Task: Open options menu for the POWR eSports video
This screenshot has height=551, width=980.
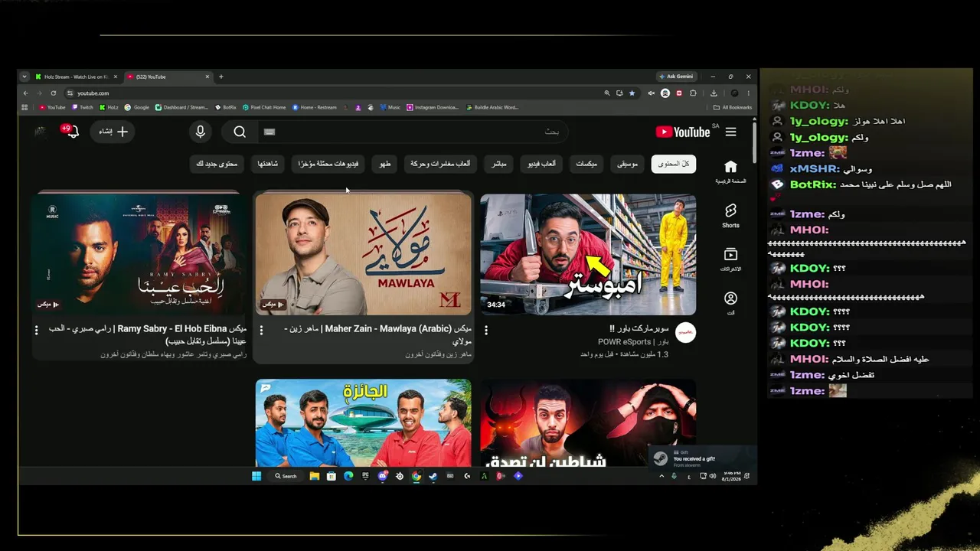Action: point(486,330)
